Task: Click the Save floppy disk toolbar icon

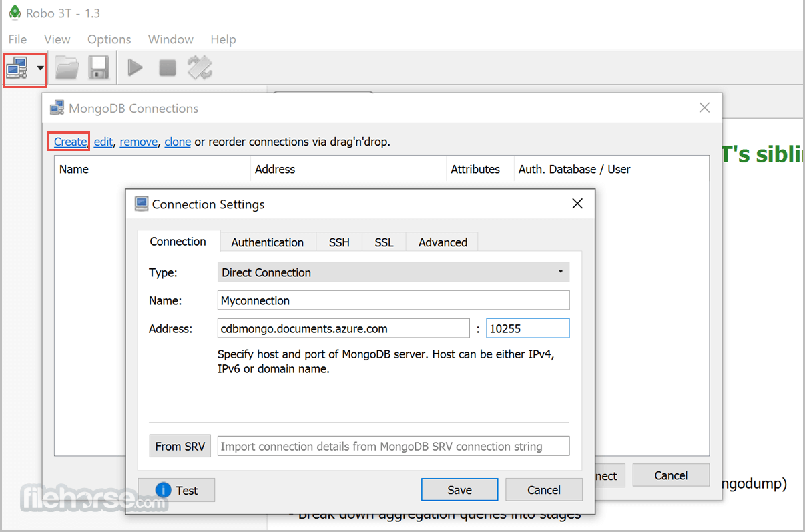Action: [99, 68]
